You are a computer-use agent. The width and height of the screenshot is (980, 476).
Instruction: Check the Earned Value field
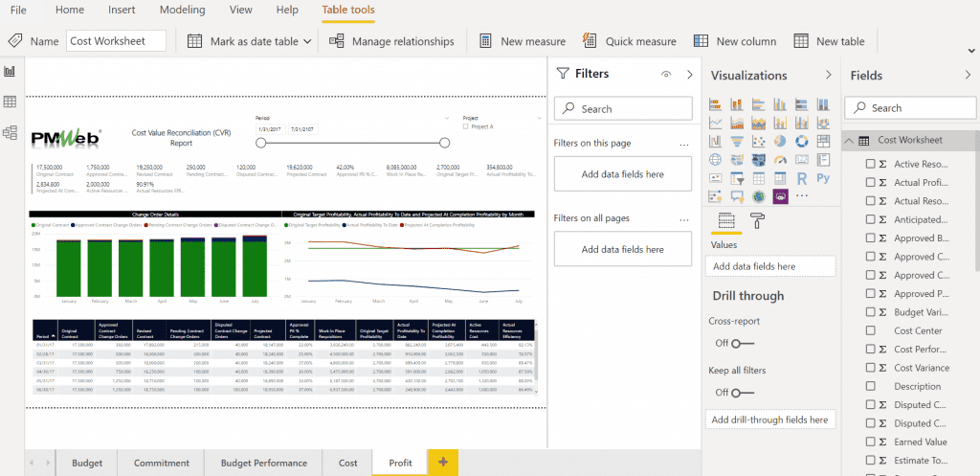coord(870,442)
